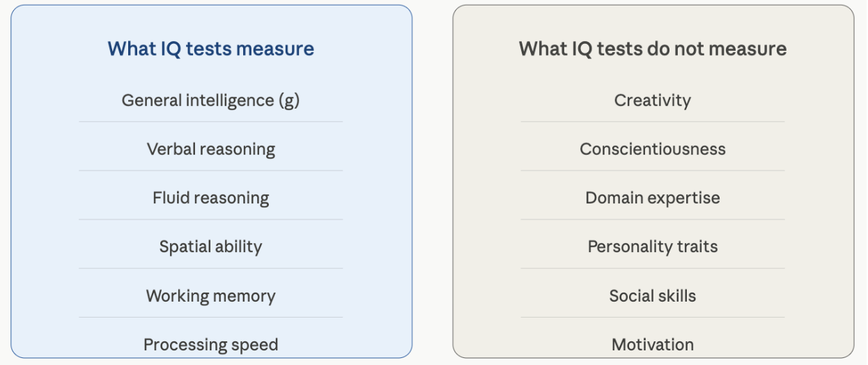Click the Fluid reasoning entry
The height and width of the screenshot is (365, 868).
point(210,198)
